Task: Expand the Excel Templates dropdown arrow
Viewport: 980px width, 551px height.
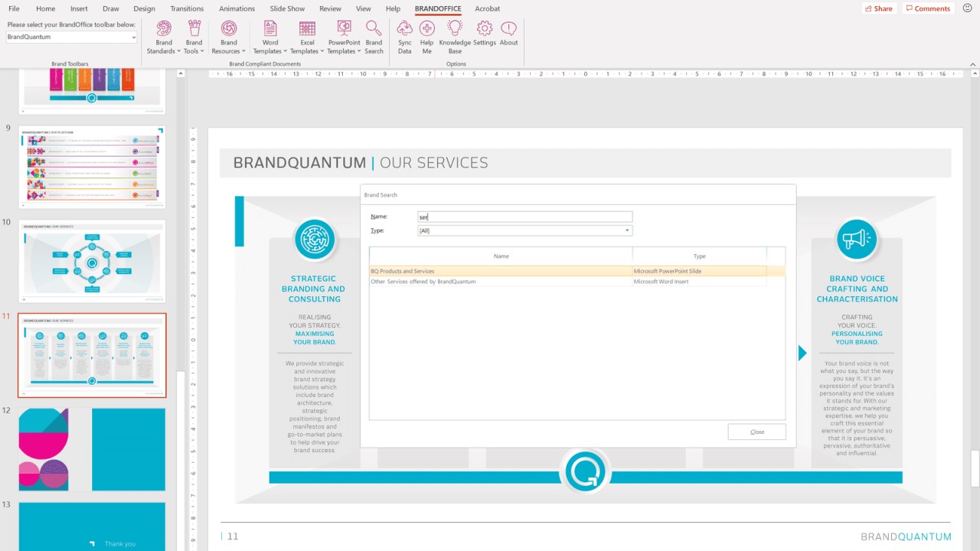Action: coord(322,51)
